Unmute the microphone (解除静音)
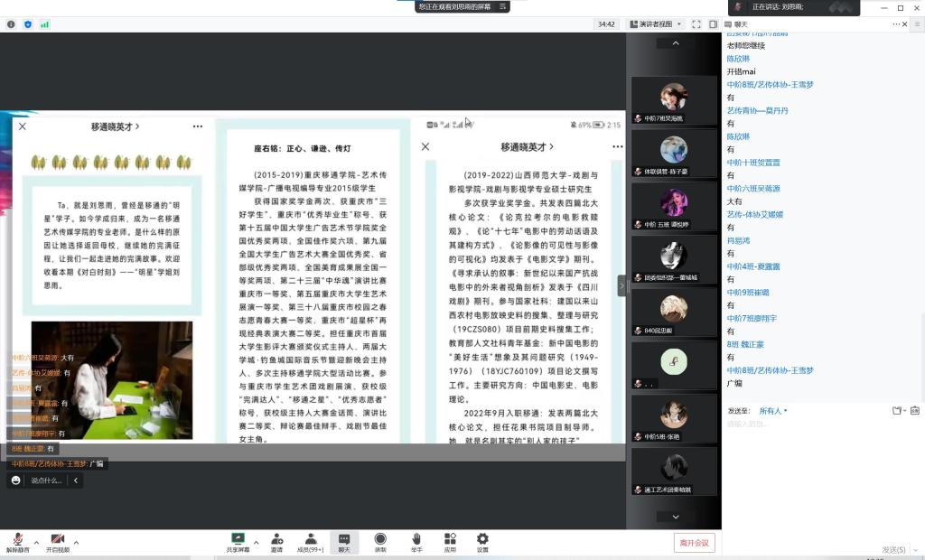The height and width of the screenshot is (560, 925). 18,542
